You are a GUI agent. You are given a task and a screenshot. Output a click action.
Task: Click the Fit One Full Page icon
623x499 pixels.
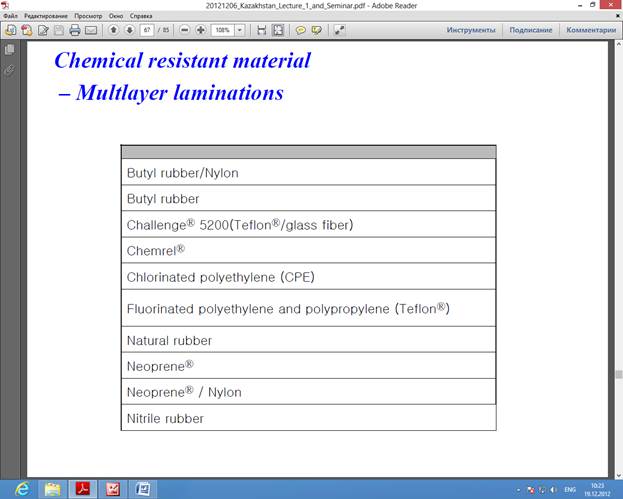pos(278,30)
